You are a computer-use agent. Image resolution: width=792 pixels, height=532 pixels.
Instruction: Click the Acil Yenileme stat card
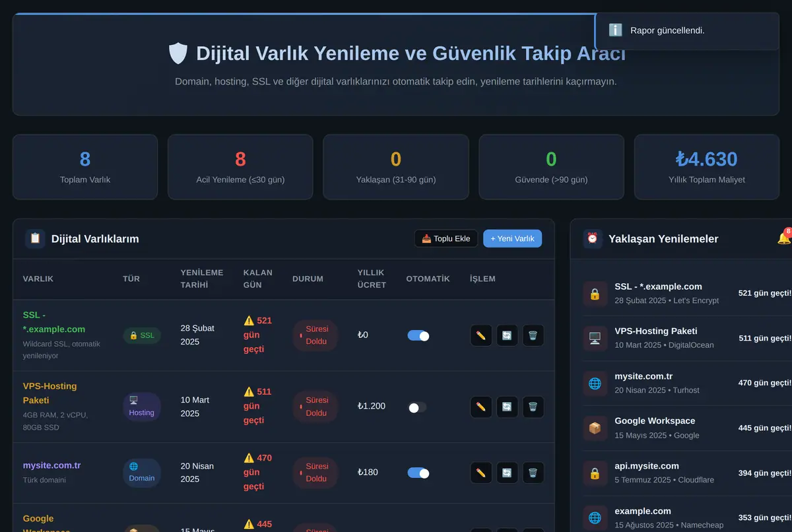coord(240,167)
